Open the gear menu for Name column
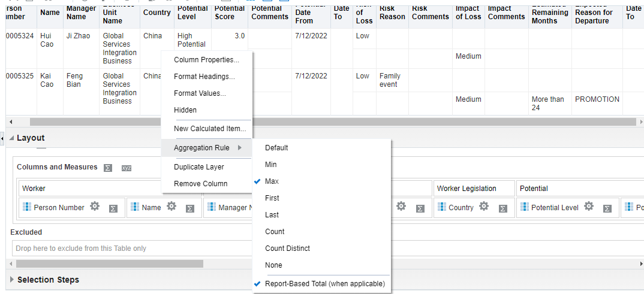 coord(171,206)
